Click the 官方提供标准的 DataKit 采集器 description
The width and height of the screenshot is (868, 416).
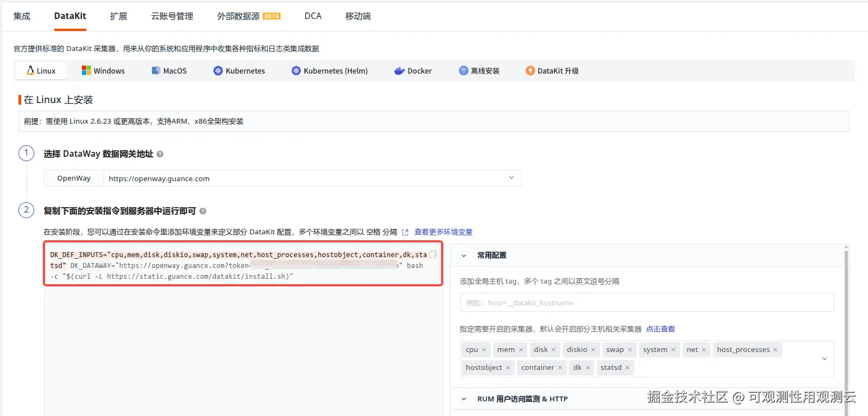point(166,49)
